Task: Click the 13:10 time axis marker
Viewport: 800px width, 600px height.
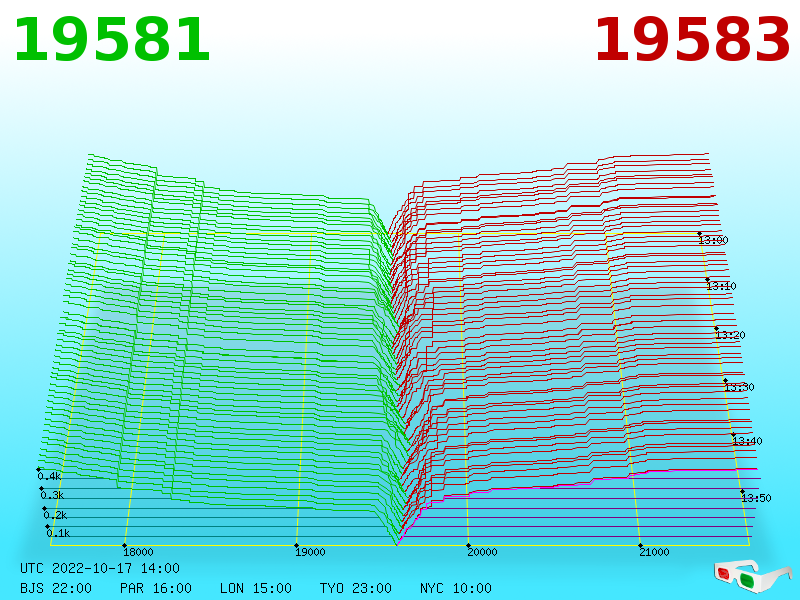Action: tap(721, 286)
